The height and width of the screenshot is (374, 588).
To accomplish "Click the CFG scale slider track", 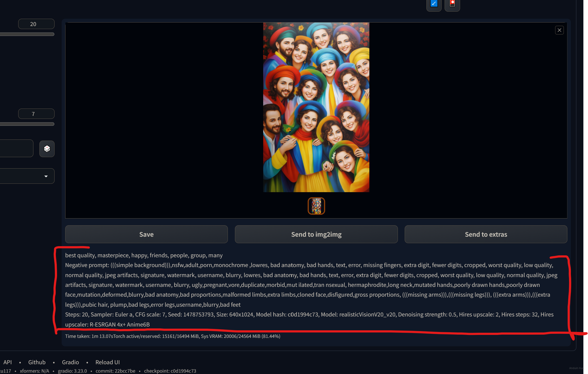I will pyautogui.click(x=27, y=124).
